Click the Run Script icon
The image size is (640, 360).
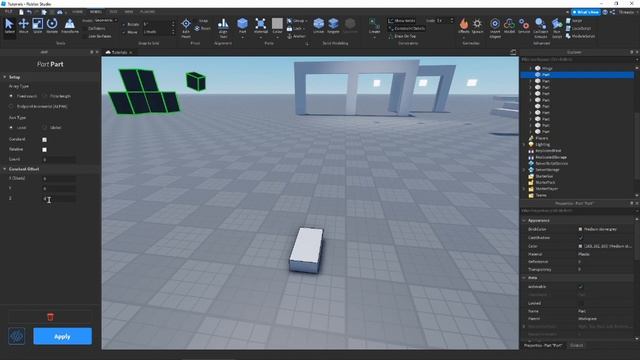pos(557,27)
